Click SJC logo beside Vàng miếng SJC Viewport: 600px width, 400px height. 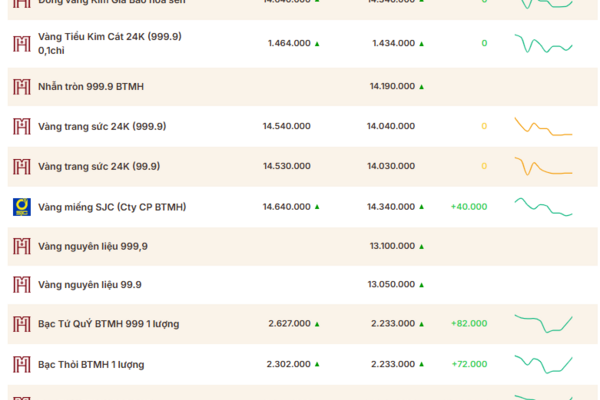pos(22,207)
